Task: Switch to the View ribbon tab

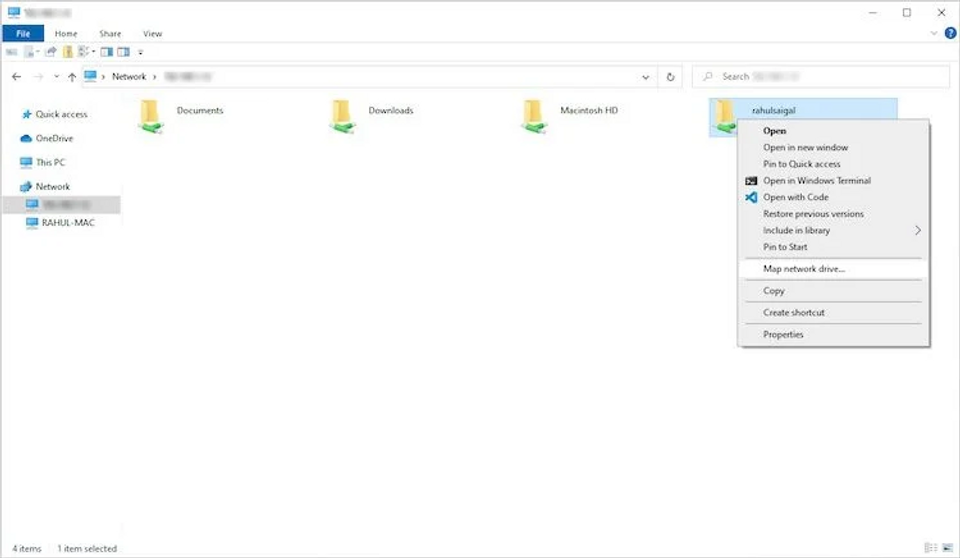Action: pyautogui.click(x=152, y=34)
